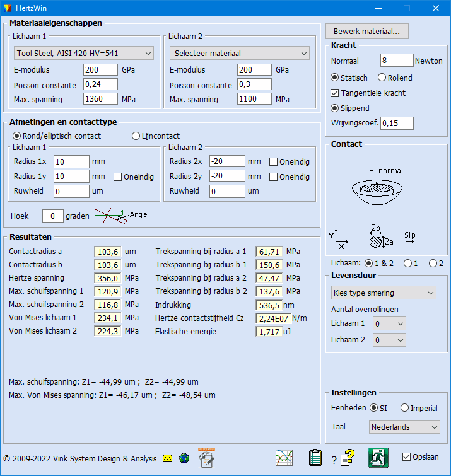Viewport: 451px width, 476px height.
Task: Click Von Mises lichaam 1 value 234,1
Action: [108, 318]
